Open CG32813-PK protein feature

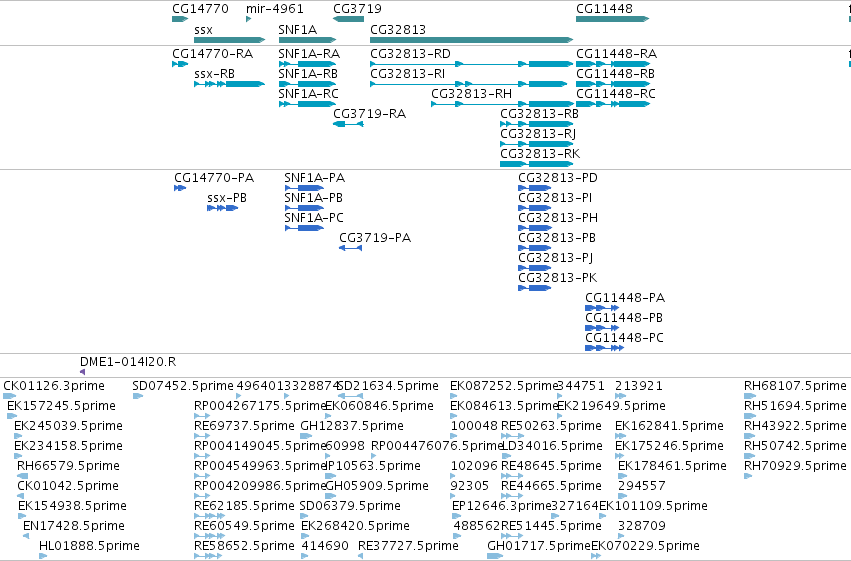tap(535, 289)
